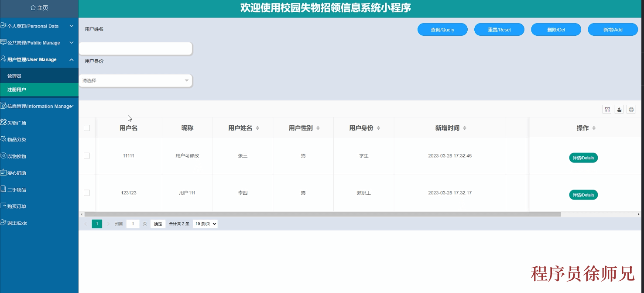Open the 10条/页 page size dropdown
The width and height of the screenshot is (644, 293).
(205, 223)
